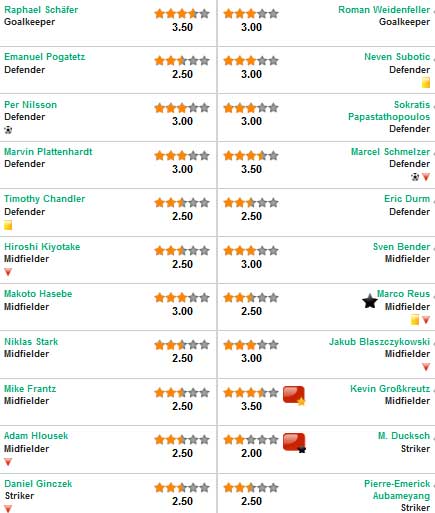This screenshot has width=435, height=513.
Task: Click Per Nilsson's goal ball icon
Action: (8, 130)
